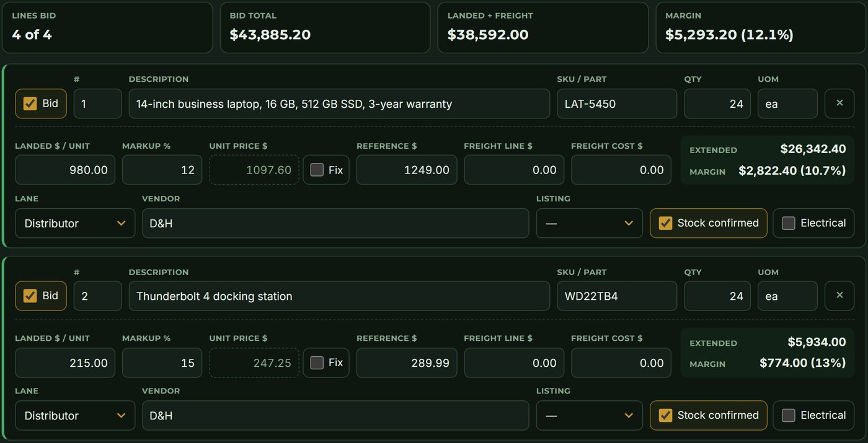The width and height of the screenshot is (868, 443).
Task: Edit the UOM field on line 2
Action: [x=787, y=296]
